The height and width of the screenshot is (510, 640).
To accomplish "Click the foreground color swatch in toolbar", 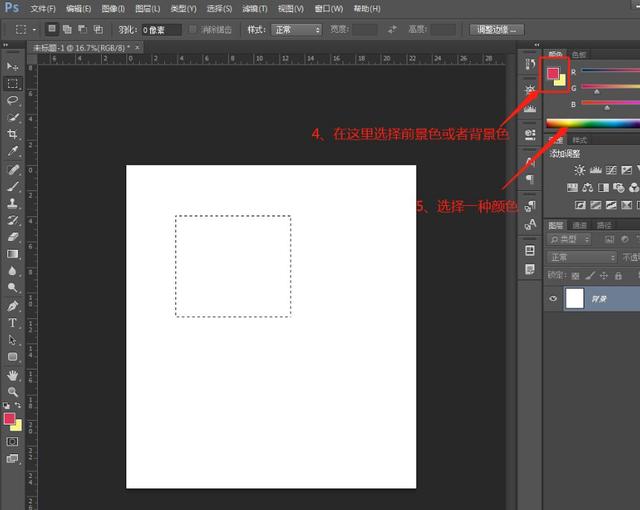I will [x=9, y=418].
